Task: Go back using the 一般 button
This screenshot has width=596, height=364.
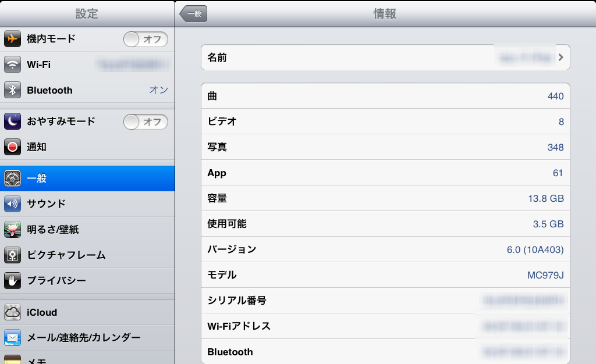Action: [x=194, y=14]
